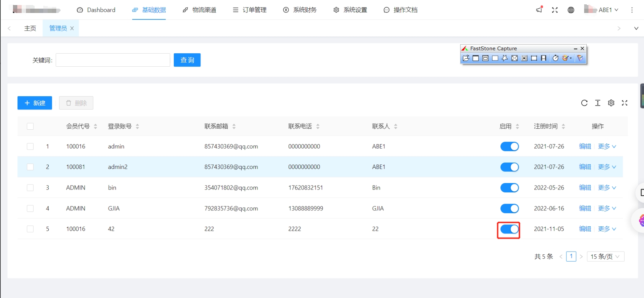Sort by 联系邮箱 column
644x298 pixels.
coord(234,126)
